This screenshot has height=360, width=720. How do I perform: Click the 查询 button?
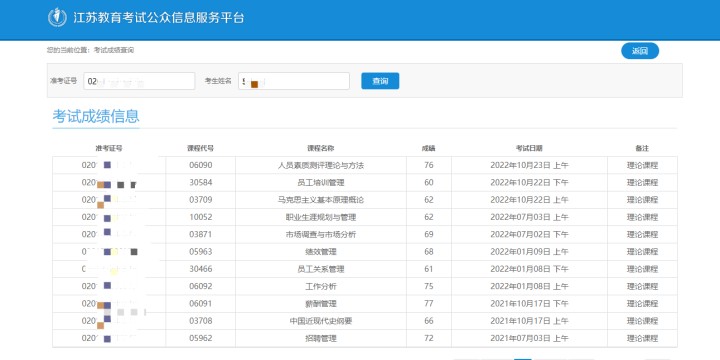click(x=380, y=81)
